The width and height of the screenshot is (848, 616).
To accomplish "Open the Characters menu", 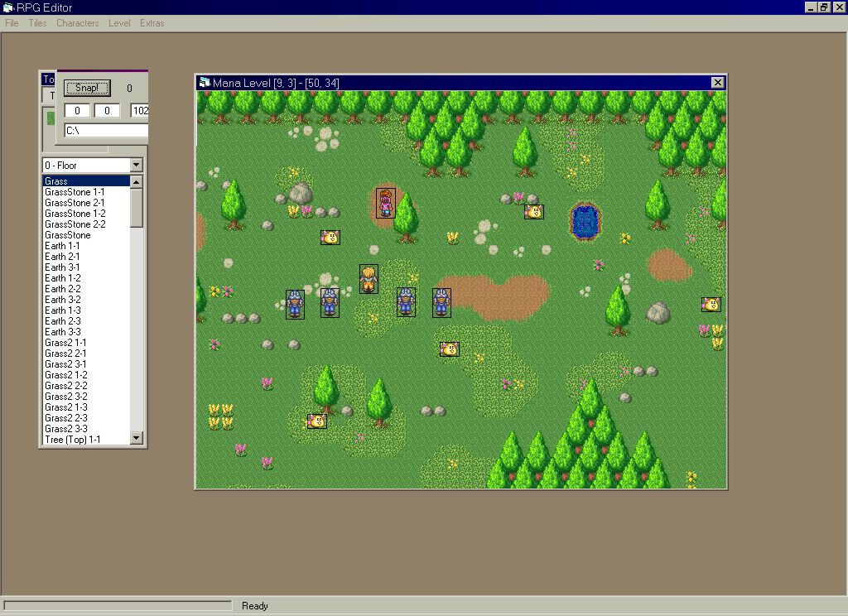I will [x=77, y=23].
